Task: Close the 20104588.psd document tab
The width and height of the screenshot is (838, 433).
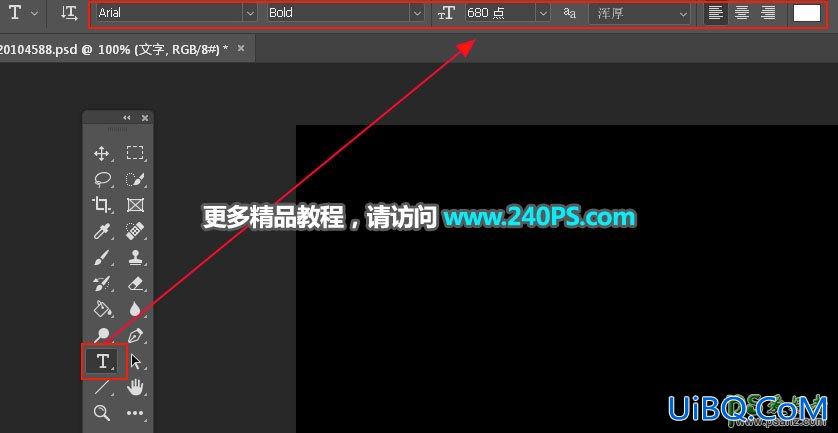Action: coord(241,48)
